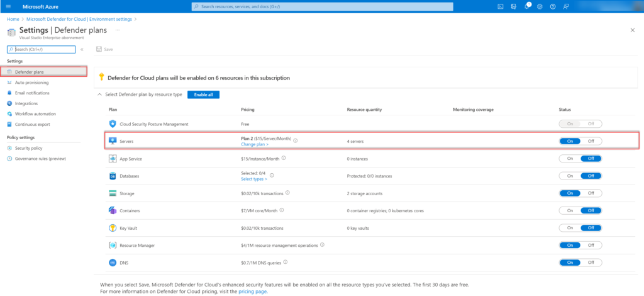Focus the settings menu Search (Ctrl+/) box
644x296 pixels.
click(41, 49)
